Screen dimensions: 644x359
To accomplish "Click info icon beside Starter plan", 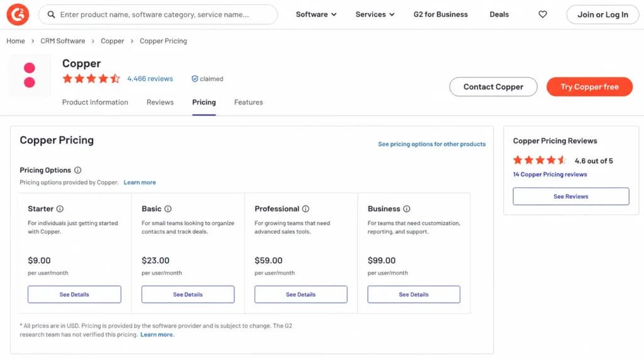I will (60, 209).
